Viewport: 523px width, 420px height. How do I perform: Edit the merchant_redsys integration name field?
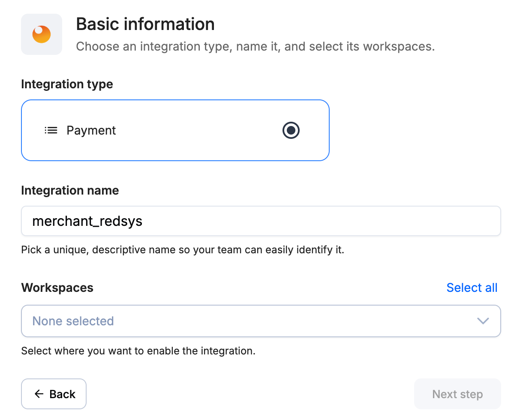pyautogui.click(x=261, y=221)
